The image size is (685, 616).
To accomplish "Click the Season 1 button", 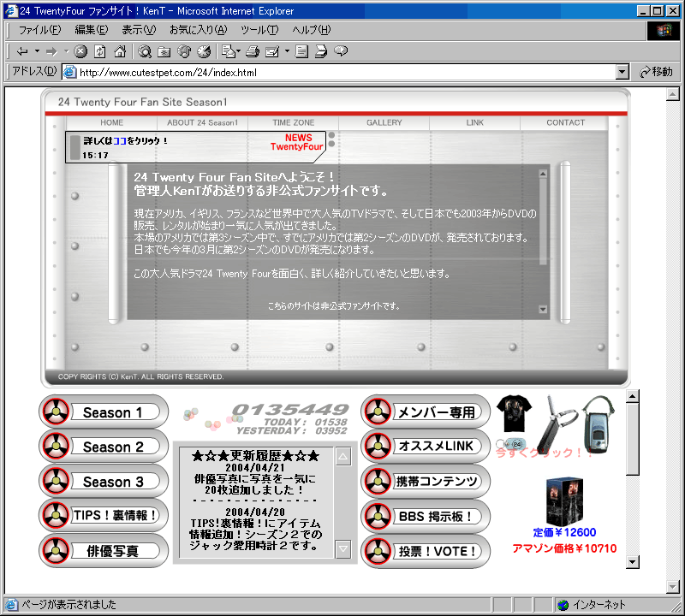I will (104, 412).
